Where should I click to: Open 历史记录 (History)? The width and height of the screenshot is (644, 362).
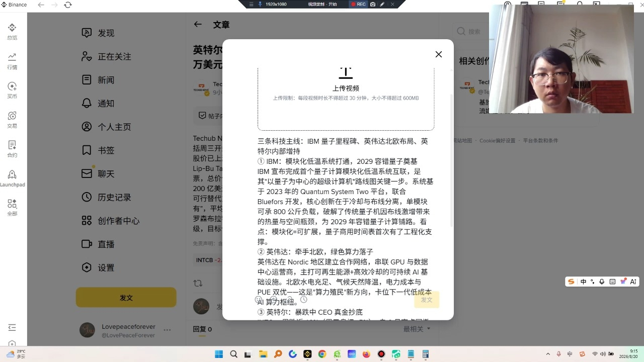click(106, 197)
